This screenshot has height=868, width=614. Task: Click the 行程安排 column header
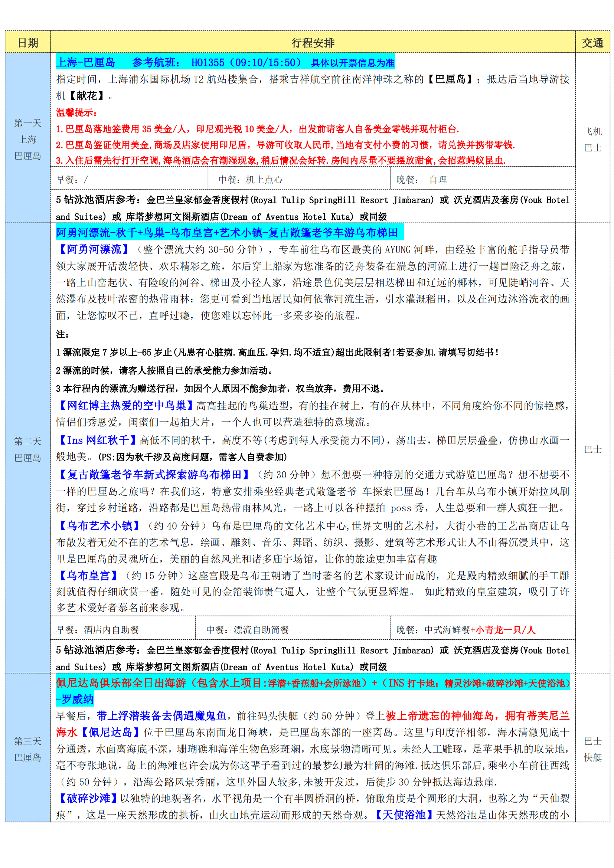(313, 43)
